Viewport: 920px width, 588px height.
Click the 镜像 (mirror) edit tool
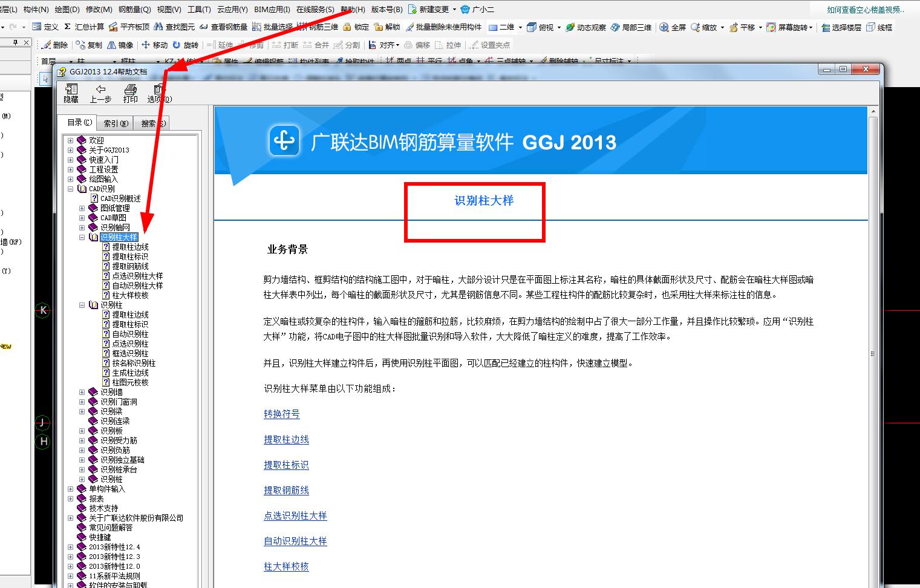[120, 45]
